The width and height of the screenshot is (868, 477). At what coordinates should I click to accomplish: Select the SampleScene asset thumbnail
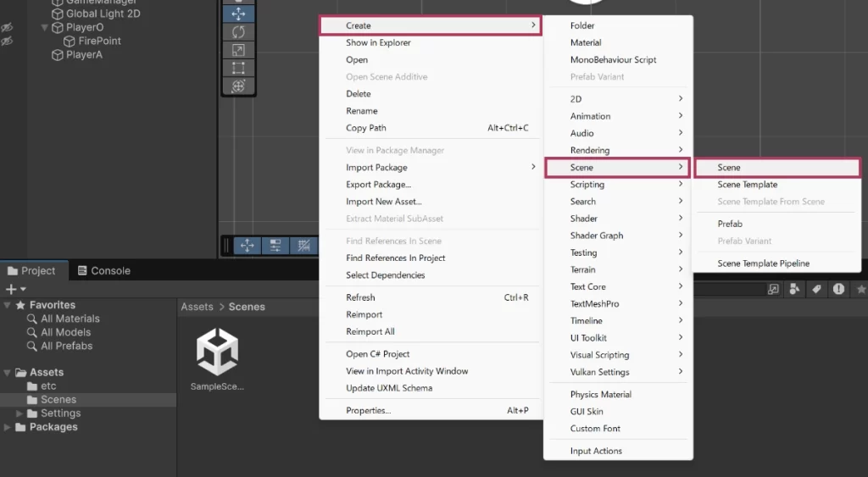(x=217, y=352)
